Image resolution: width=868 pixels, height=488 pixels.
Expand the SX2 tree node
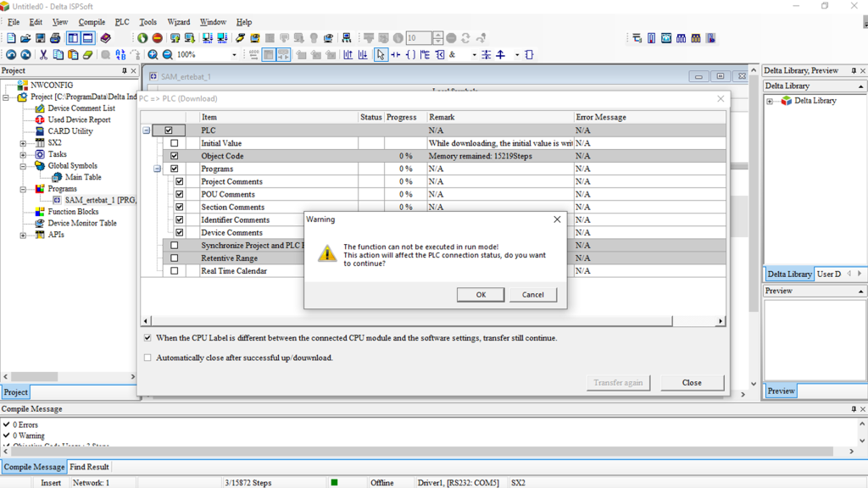[23, 142]
